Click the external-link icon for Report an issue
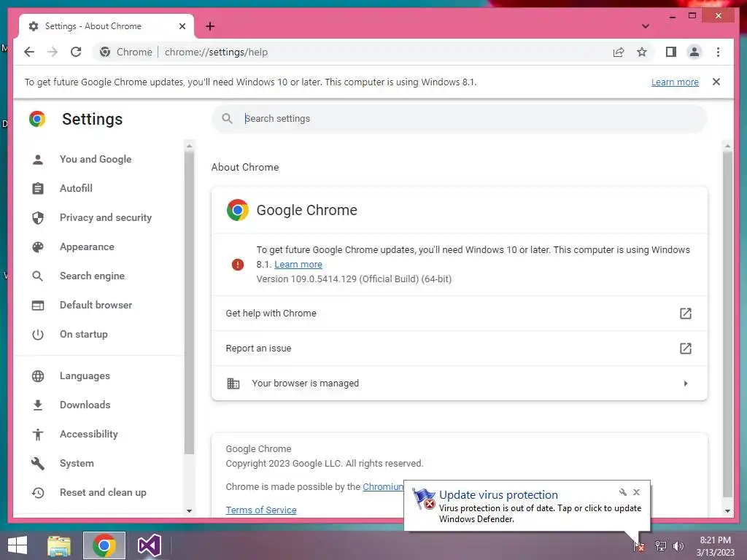Image resolution: width=747 pixels, height=560 pixels. [685, 348]
